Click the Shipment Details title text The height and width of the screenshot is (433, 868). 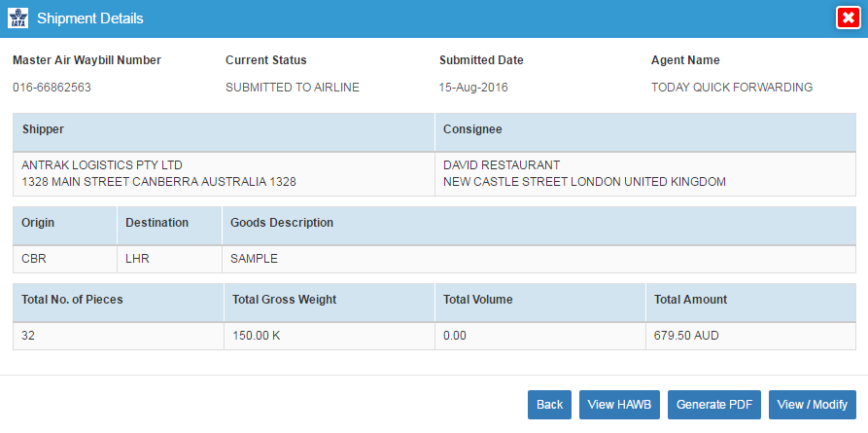(90, 18)
